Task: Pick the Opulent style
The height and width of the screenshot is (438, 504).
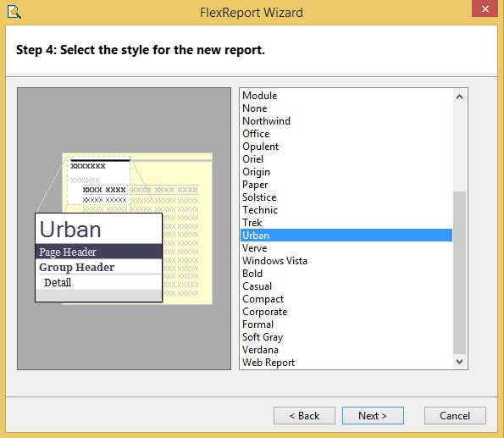Action: 346,147
